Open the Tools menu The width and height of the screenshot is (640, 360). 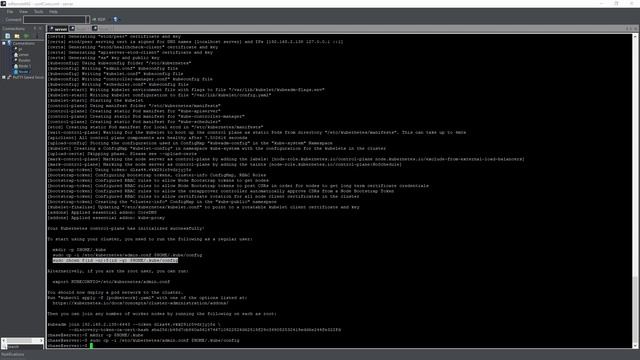click(38, 12)
